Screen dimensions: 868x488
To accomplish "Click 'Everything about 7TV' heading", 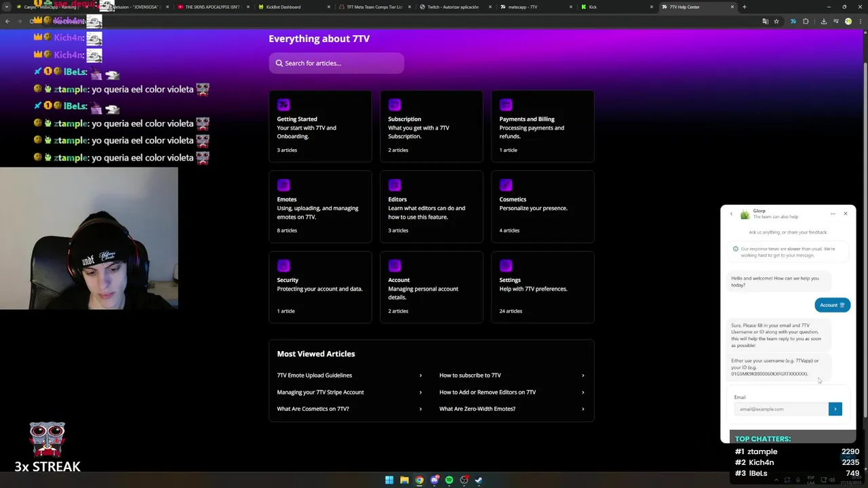I will (319, 39).
